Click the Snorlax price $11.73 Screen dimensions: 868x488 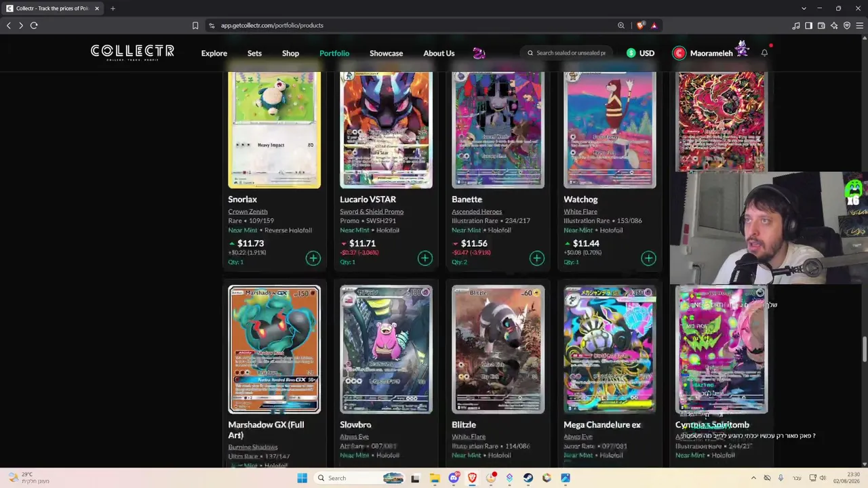251,243
